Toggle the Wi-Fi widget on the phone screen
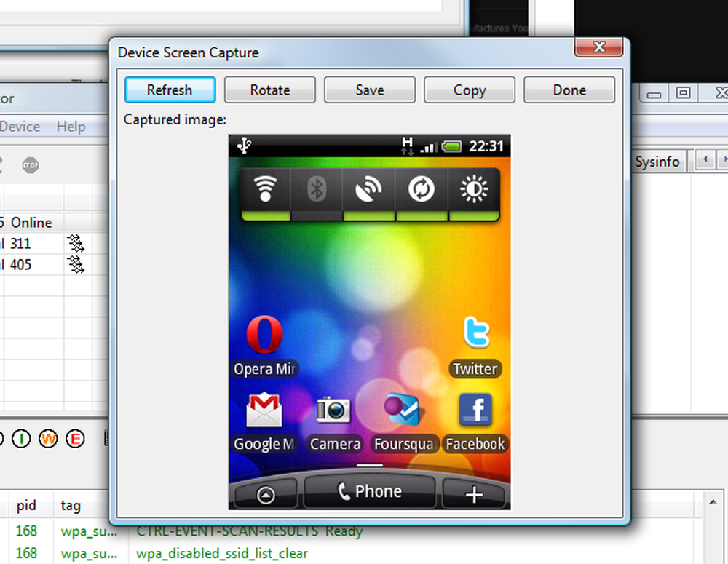Image resolution: width=728 pixels, height=564 pixels. pos(266,194)
